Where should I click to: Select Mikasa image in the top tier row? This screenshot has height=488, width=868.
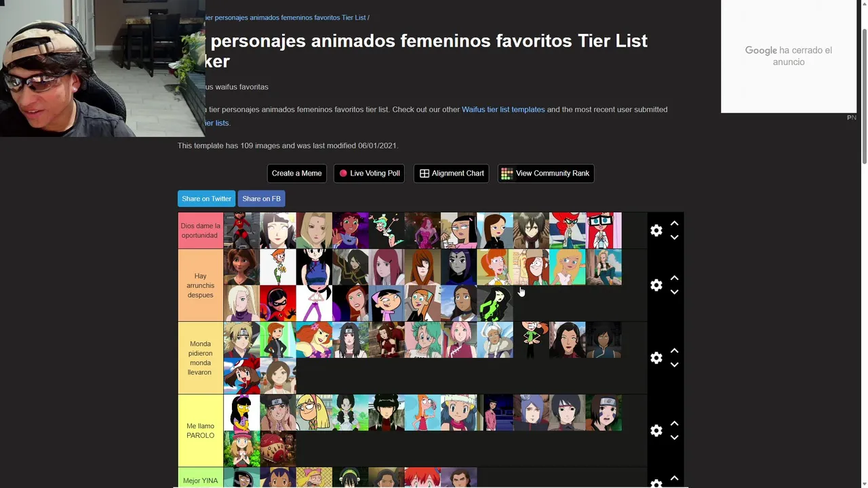531,230
